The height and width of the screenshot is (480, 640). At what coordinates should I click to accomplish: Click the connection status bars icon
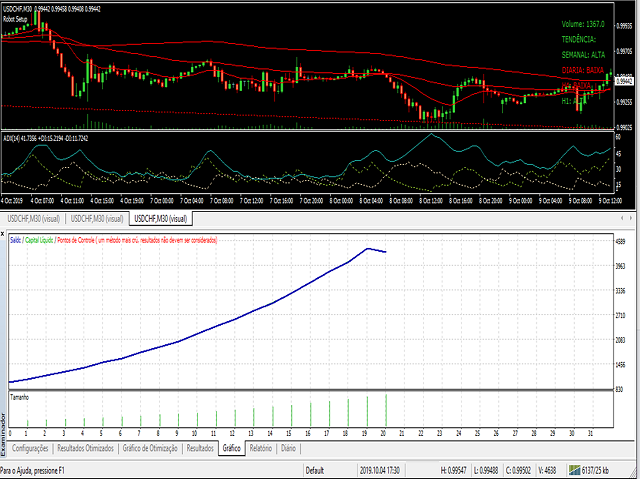pos(575,470)
